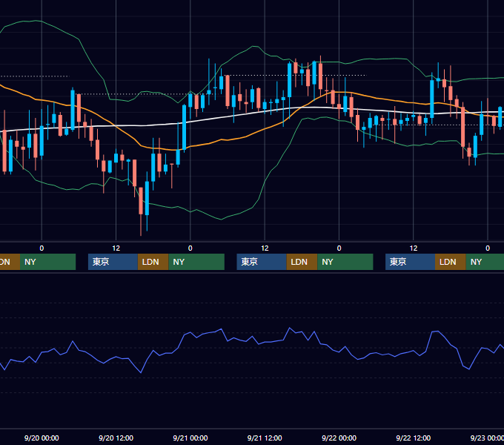The image size is (504, 445).
Task: Select the LDN session block on 9/20
Action: pos(153,262)
